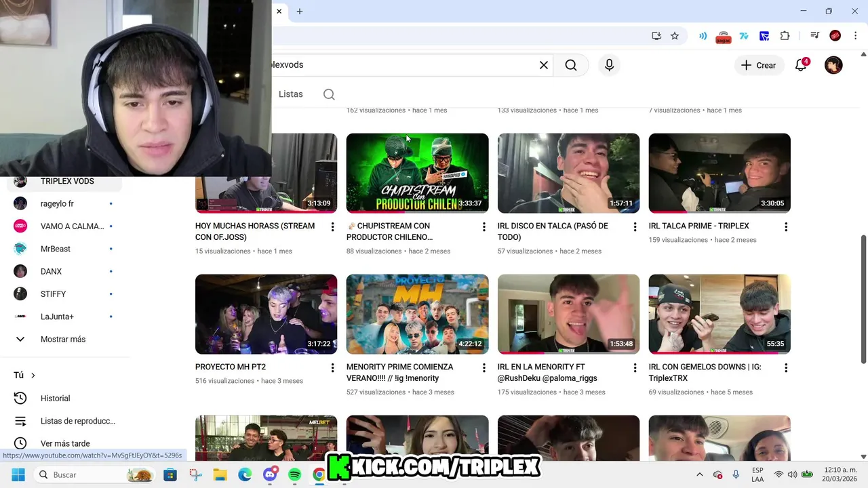The image size is (868, 488).
Task: Open Discord from the taskbar
Action: (x=270, y=474)
